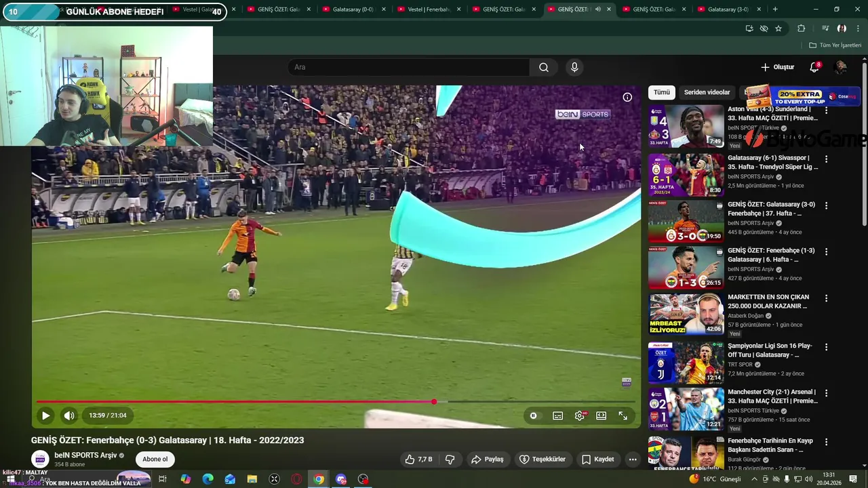
Task: Play the paused YouTube video
Action: (45, 415)
